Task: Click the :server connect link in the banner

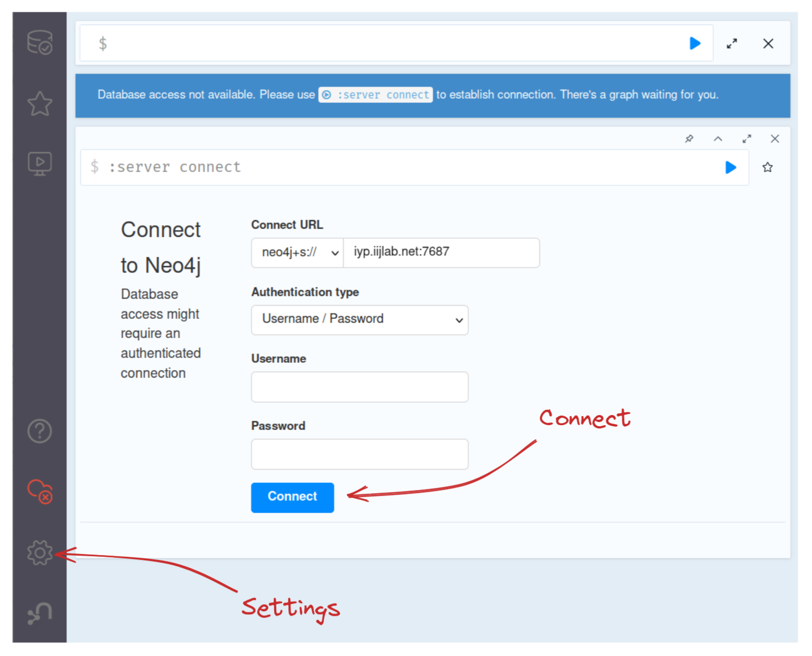Action: tap(376, 95)
